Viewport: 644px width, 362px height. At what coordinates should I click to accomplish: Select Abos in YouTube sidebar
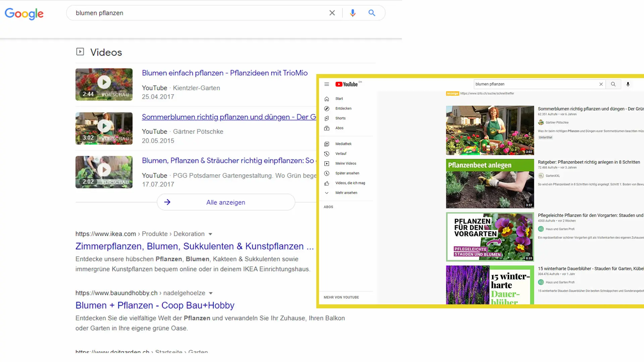point(339,128)
